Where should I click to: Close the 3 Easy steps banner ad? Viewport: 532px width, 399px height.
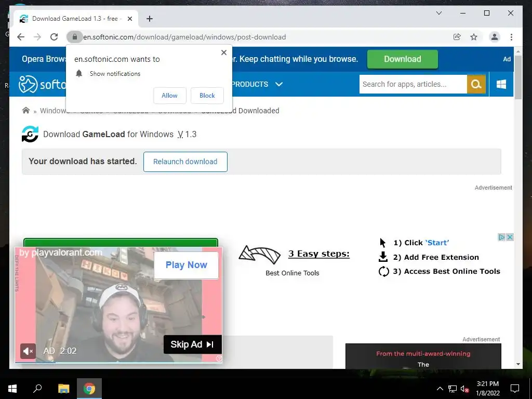click(x=510, y=237)
